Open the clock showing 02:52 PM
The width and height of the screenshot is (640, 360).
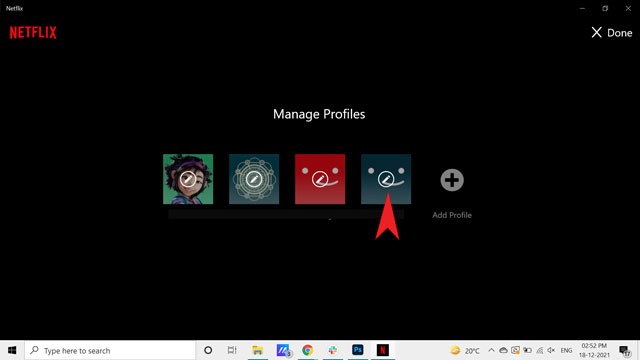594,350
